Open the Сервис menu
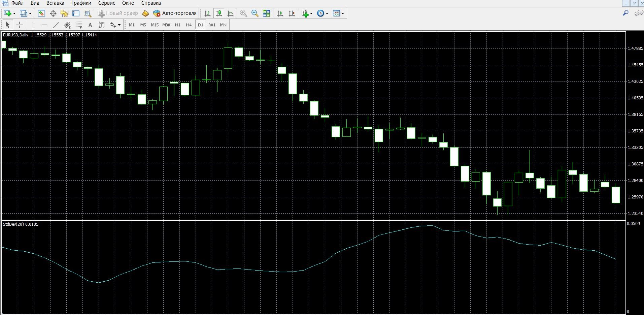The width and height of the screenshot is (644, 315). point(107,3)
